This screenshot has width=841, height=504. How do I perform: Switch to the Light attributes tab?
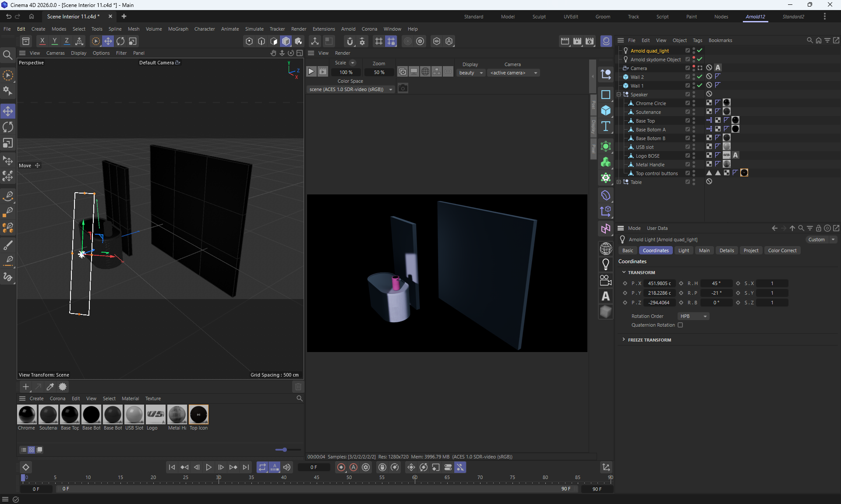pyautogui.click(x=683, y=250)
